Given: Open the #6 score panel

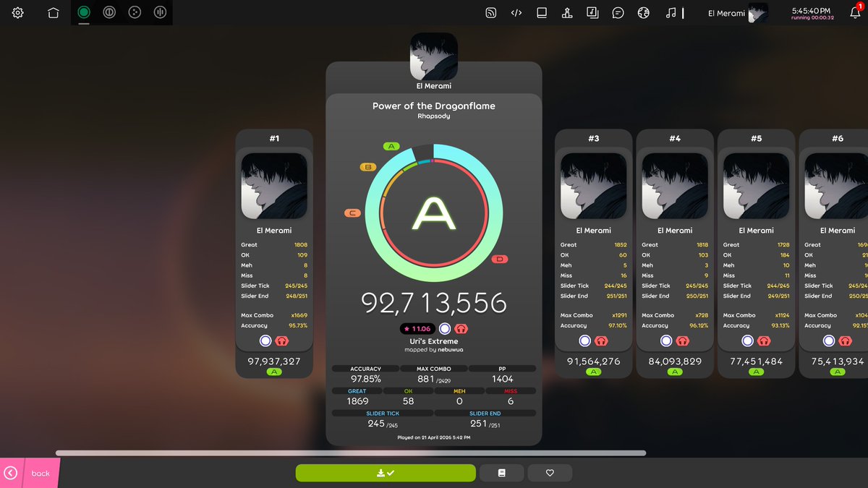Looking at the screenshot, I should pyautogui.click(x=833, y=254).
